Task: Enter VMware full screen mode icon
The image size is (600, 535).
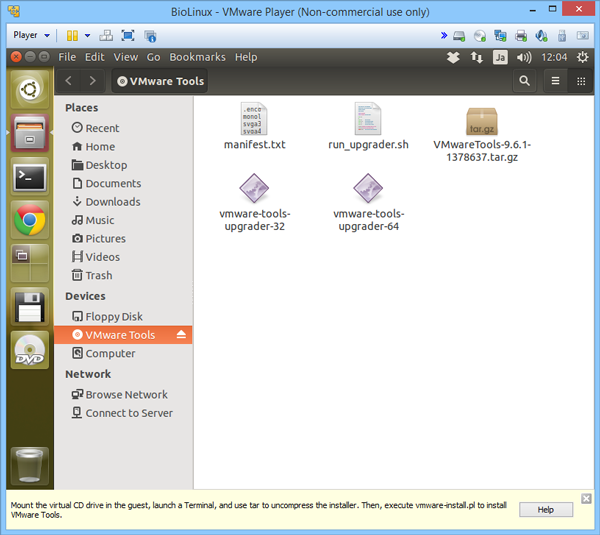Action: point(128,36)
